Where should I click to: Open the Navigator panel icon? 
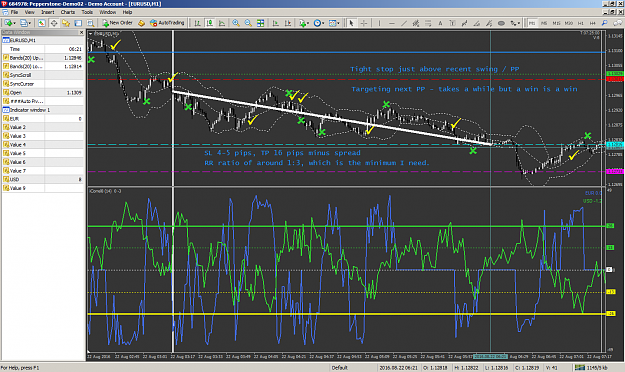[66, 23]
